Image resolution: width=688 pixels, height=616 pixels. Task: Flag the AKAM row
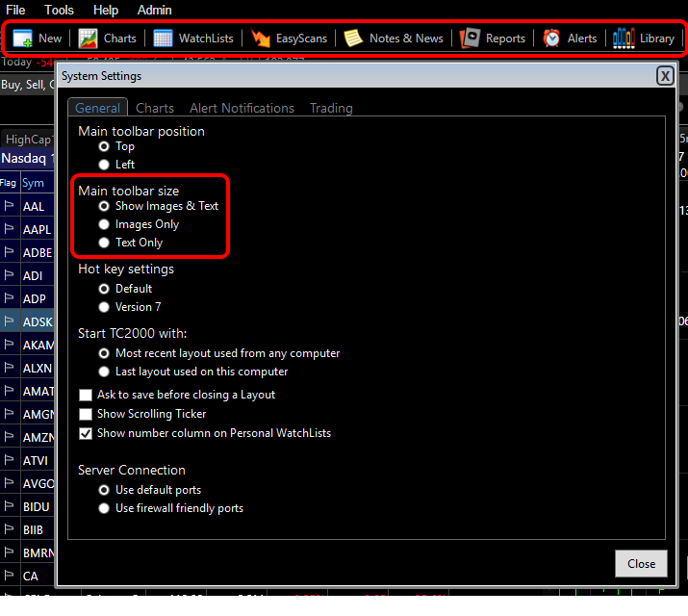(x=10, y=345)
